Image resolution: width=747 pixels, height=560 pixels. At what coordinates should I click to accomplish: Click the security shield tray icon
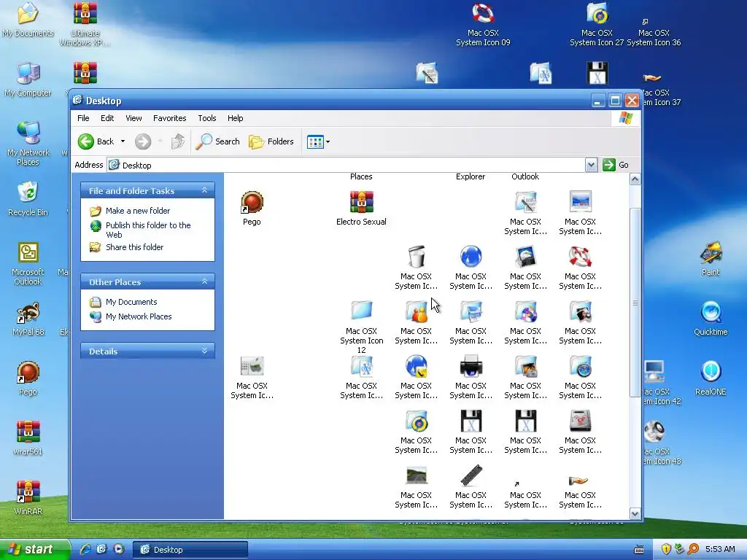666,549
